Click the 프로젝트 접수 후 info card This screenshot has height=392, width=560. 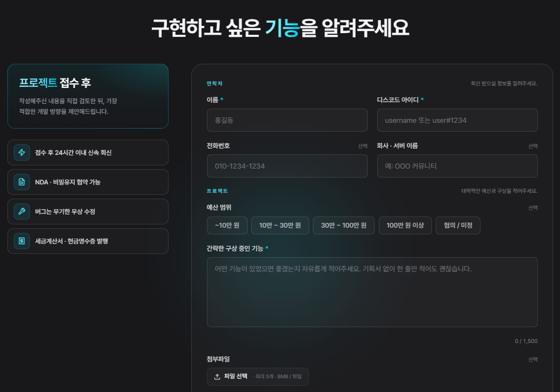[88, 96]
